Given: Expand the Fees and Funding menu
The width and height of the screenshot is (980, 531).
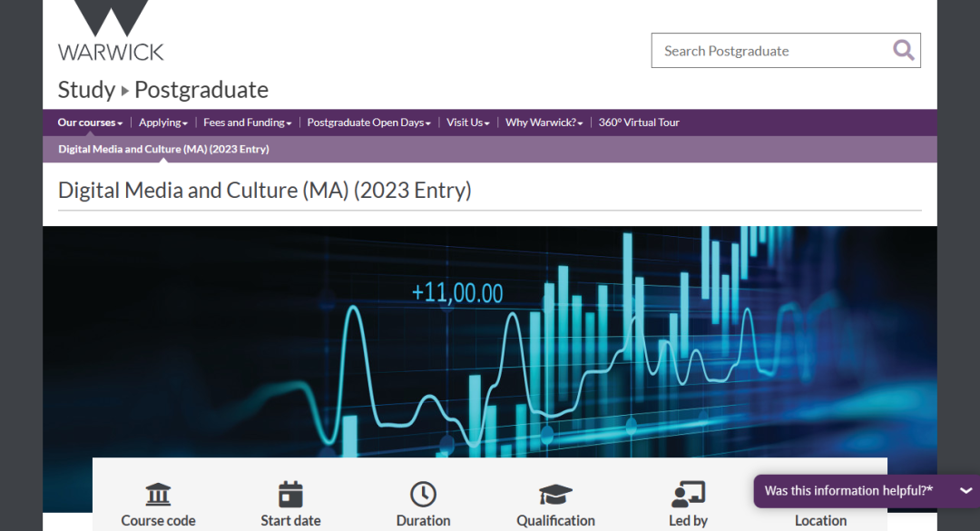Looking at the screenshot, I should pyautogui.click(x=247, y=123).
